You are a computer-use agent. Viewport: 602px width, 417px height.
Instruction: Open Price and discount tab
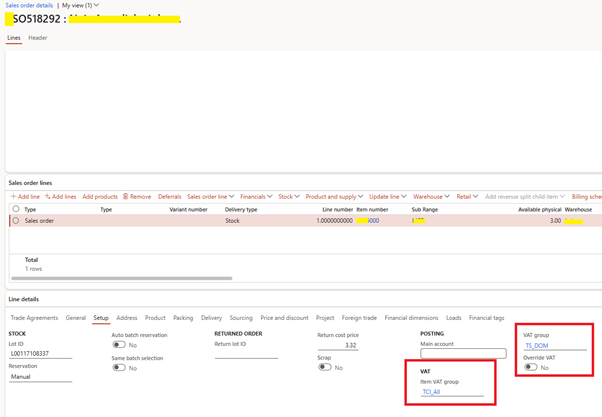coord(284,318)
